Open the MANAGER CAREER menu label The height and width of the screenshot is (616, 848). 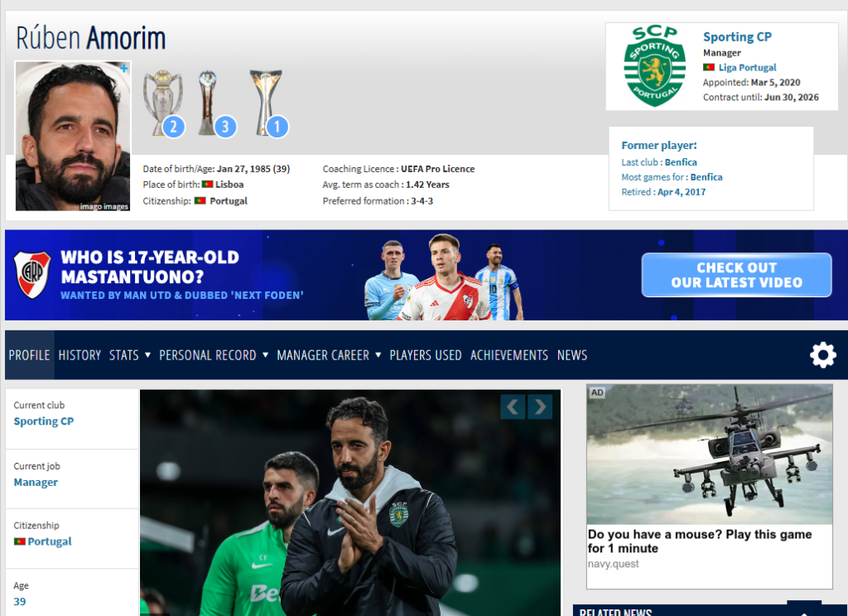pos(323,355)
